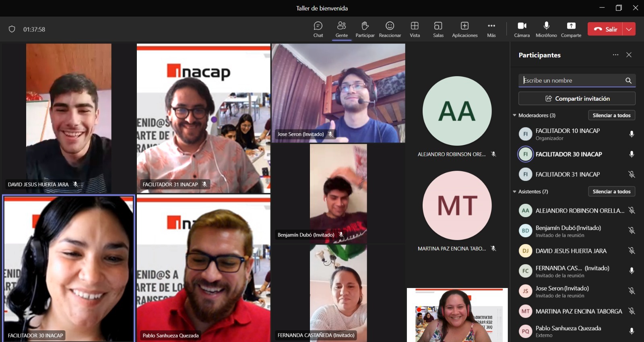Viewport: 644px width, 342px height.
Task: Toggle the Micrófono mute state
Action: click(546, 29)
